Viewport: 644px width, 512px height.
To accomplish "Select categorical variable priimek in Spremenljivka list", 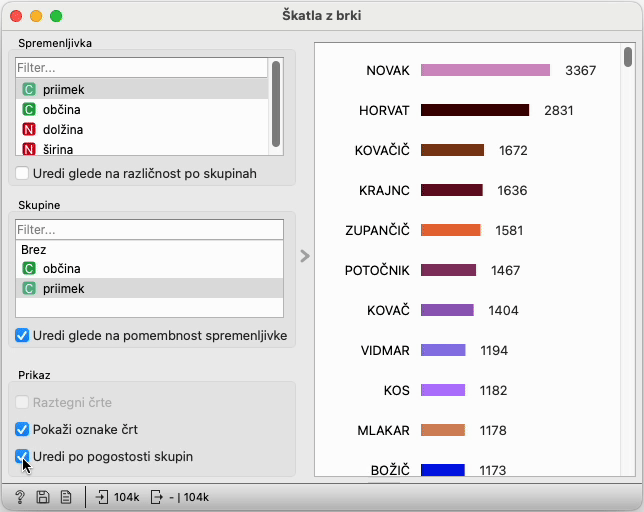I will click(61, 89).
